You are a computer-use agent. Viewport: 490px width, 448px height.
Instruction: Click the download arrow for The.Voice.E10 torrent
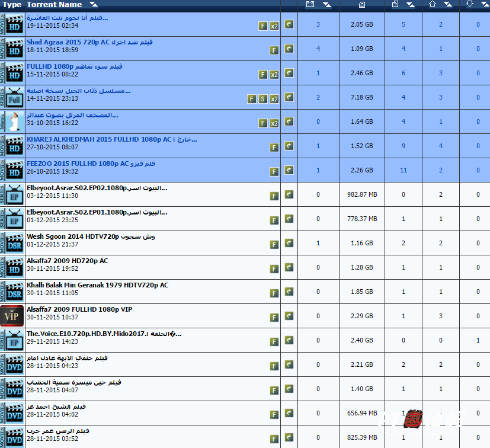pyautogui.click(x=289, y=341)
